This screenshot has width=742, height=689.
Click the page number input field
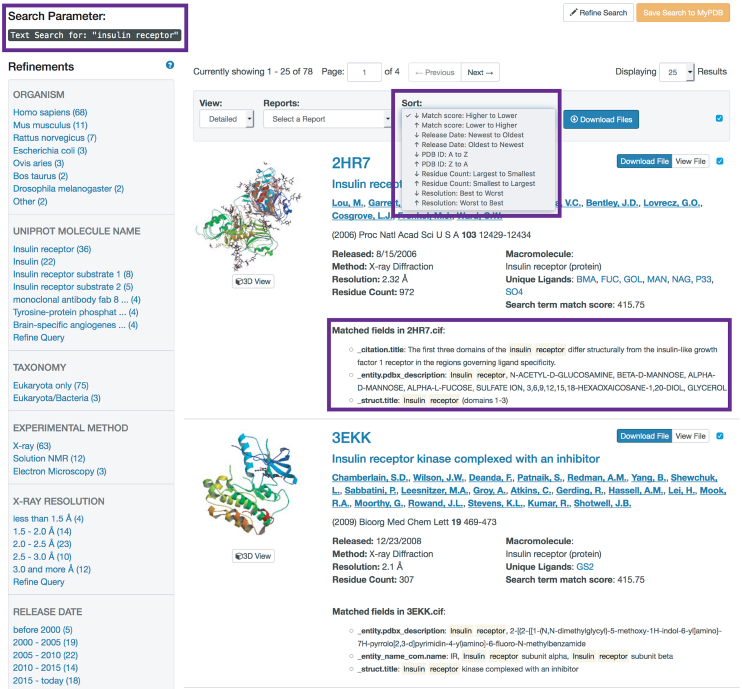coord(364,72)
